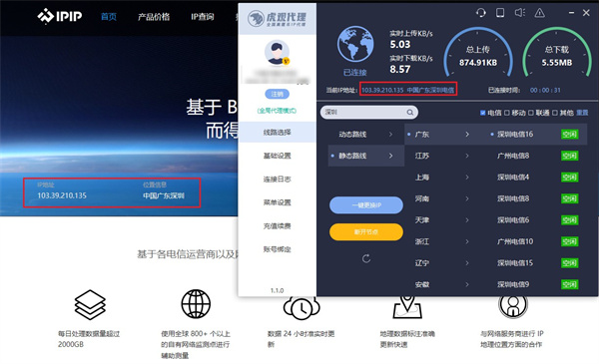This screenshot has height=364, width=599.
Task: Open 充值续费 in the sidebar menu
Action: coord(277,225)
